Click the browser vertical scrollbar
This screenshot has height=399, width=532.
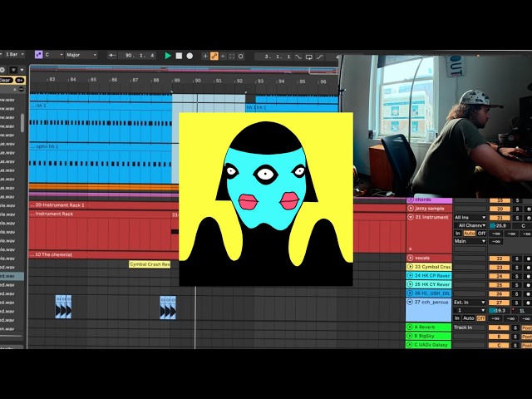click(22, 122)
